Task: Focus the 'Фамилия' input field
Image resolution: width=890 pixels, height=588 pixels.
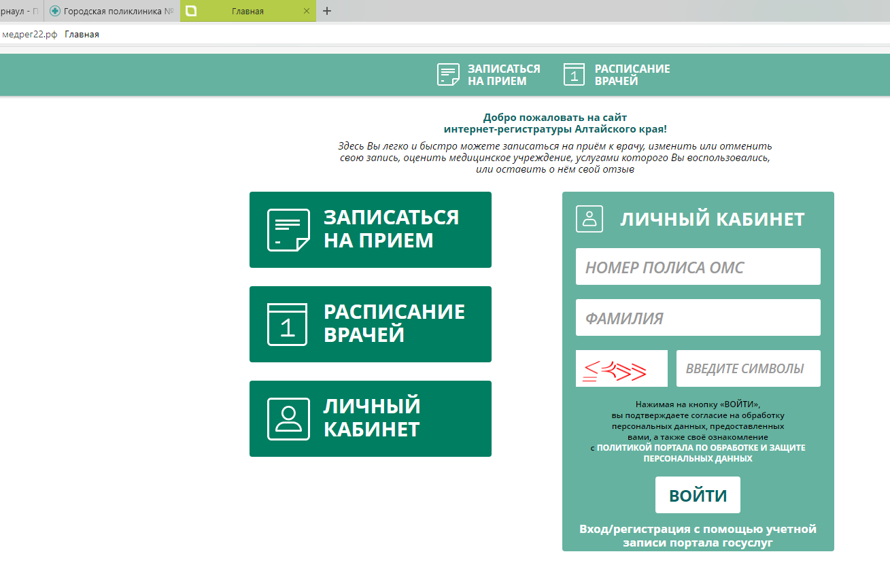Action: tap(698, 317)
